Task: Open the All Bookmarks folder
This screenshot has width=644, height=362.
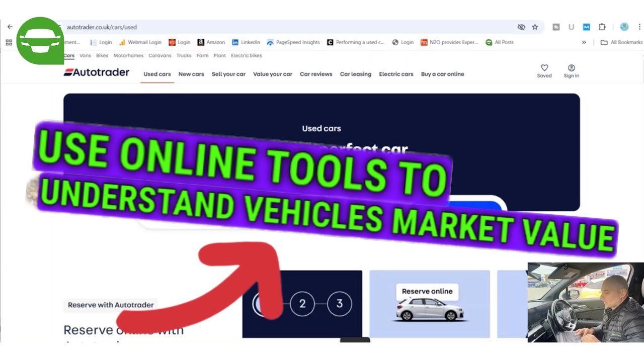Action: point(622,42)
